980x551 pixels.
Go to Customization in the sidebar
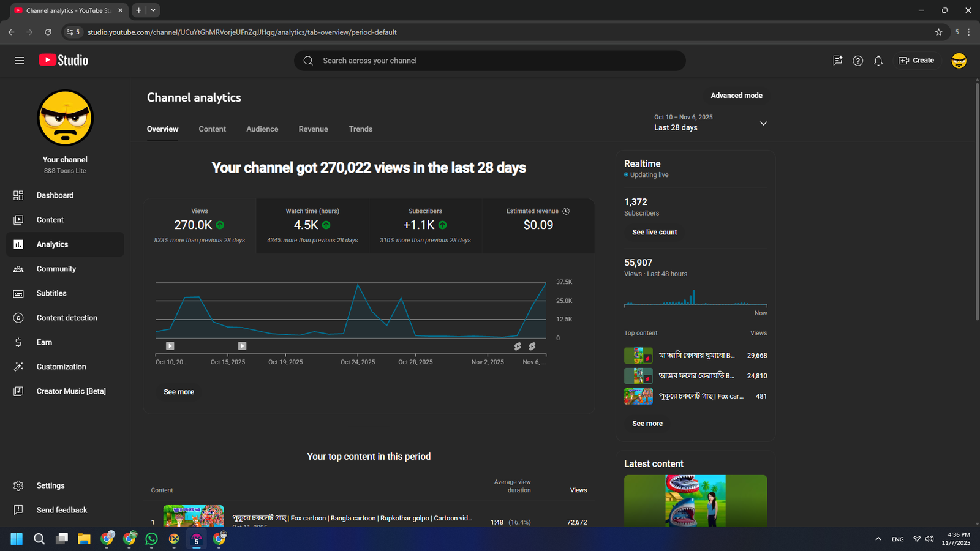61,367
